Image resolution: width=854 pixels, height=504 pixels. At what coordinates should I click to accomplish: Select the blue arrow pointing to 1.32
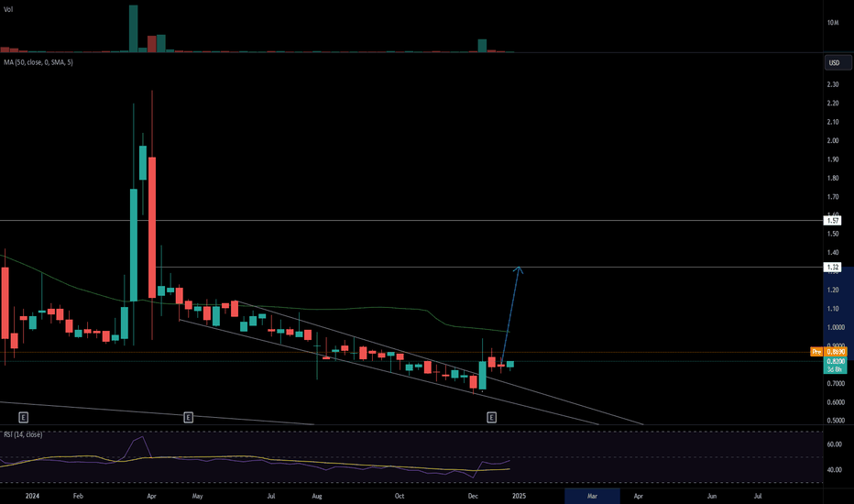point(510,313)
